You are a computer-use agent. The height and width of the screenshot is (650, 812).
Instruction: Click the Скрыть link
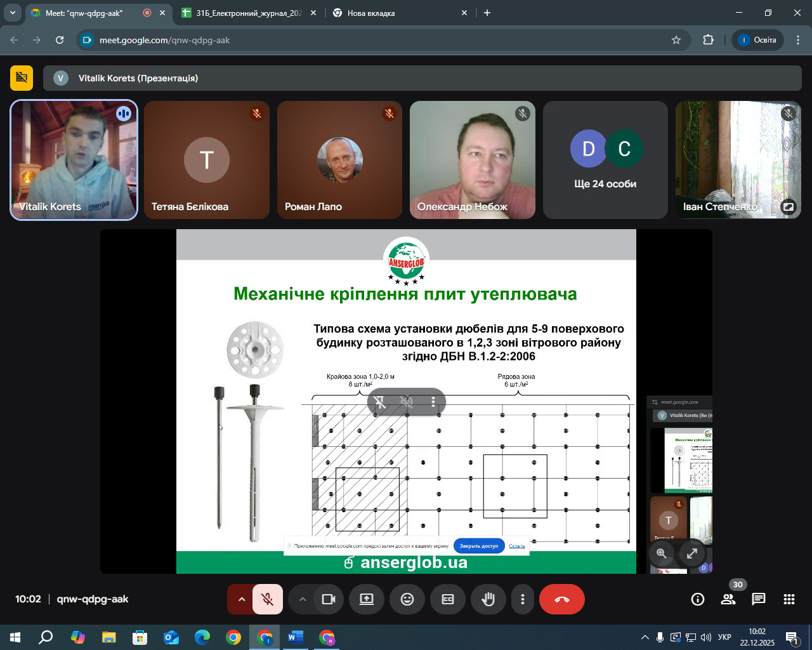coord(517,546)
